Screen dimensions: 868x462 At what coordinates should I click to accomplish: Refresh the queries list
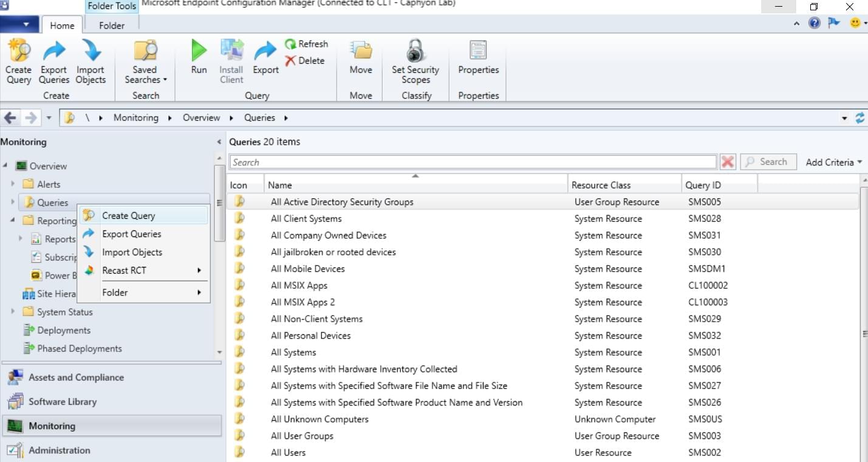pyautogui.click(x=307, y=43)
